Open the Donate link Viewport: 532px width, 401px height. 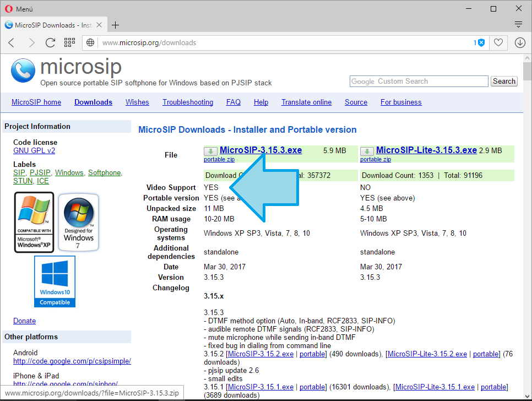[x=24, y=321]
